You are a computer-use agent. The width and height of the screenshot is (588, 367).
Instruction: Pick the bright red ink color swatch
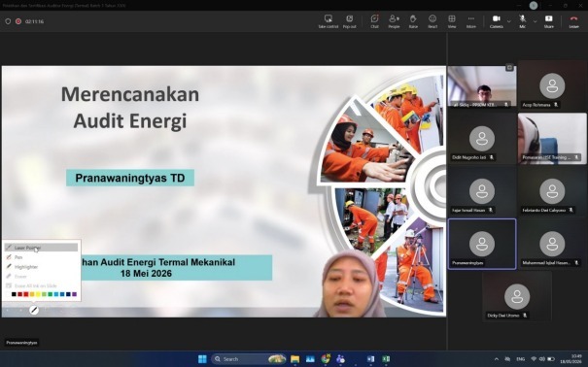26,294
